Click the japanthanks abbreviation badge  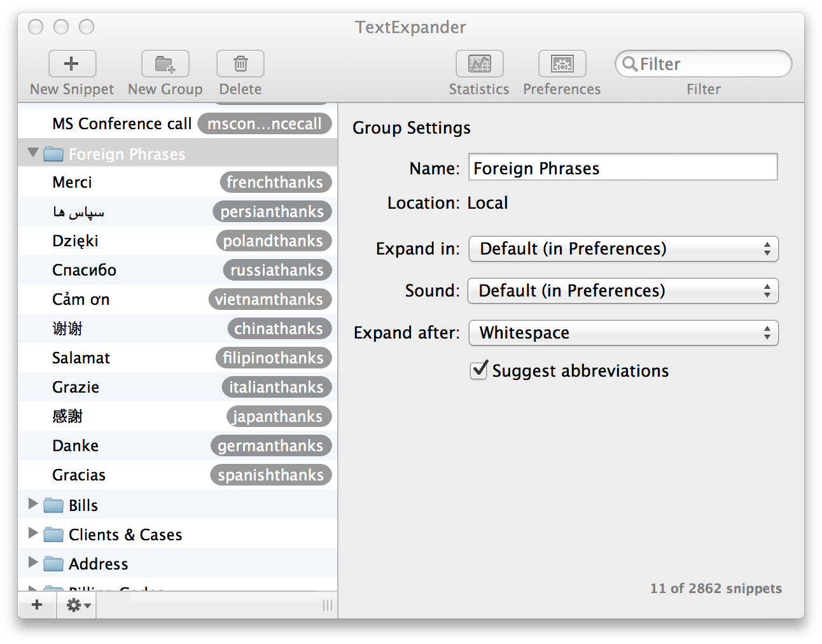[x=279, y=416]
